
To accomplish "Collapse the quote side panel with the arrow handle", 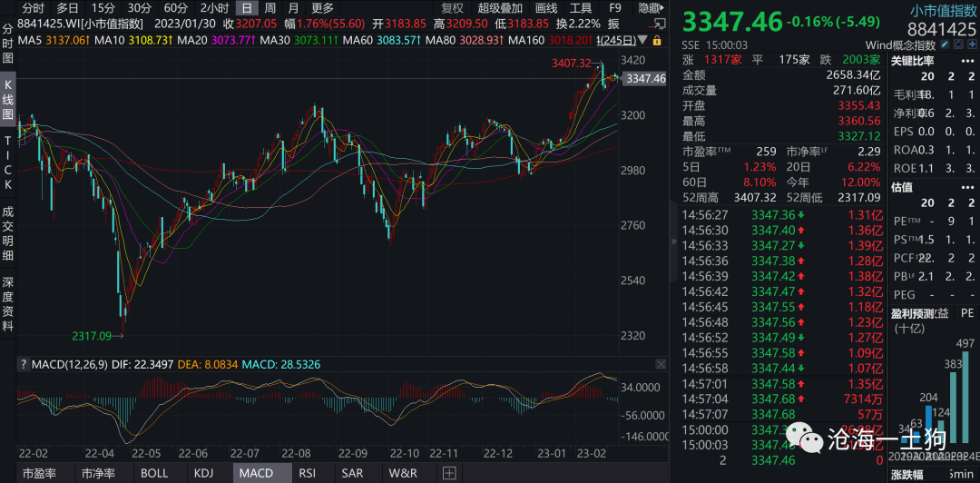I will [673, 241].
